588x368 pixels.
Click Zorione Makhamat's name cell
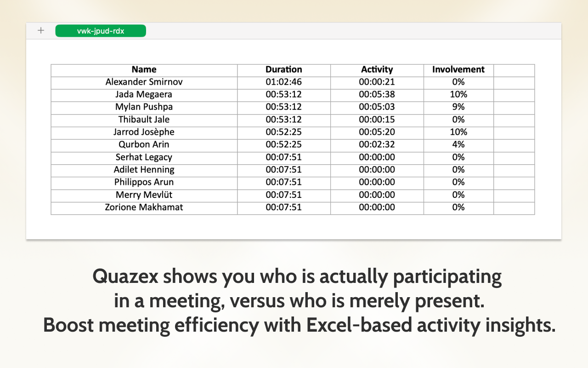144,207
